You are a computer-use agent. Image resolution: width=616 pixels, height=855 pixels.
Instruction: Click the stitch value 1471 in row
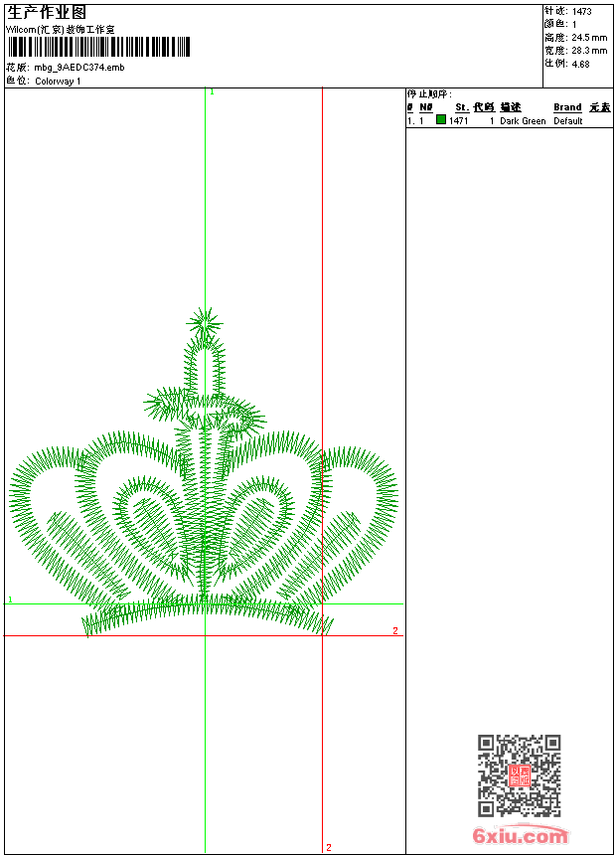[x=458, y=121]
